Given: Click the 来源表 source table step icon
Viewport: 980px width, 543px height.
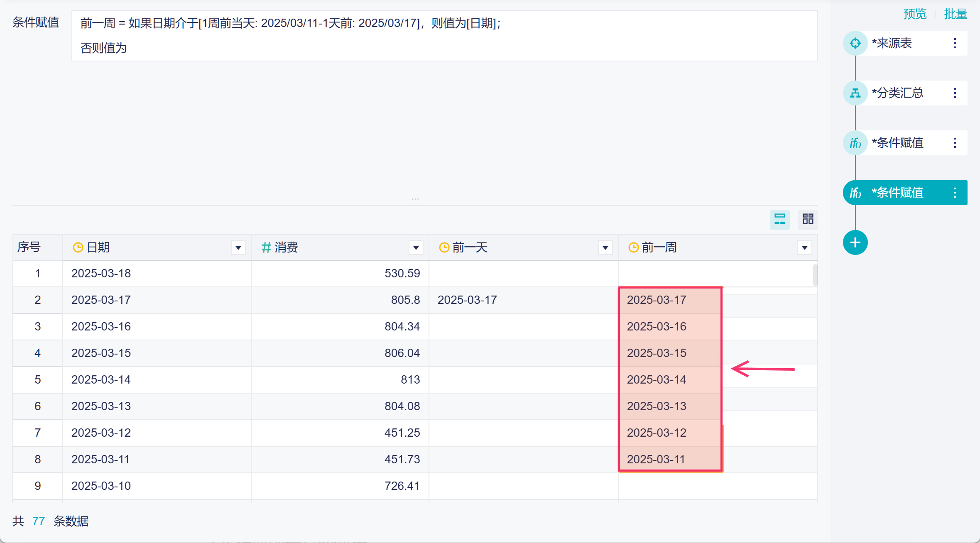Looking at the screenshot, I should coord(855,43).
